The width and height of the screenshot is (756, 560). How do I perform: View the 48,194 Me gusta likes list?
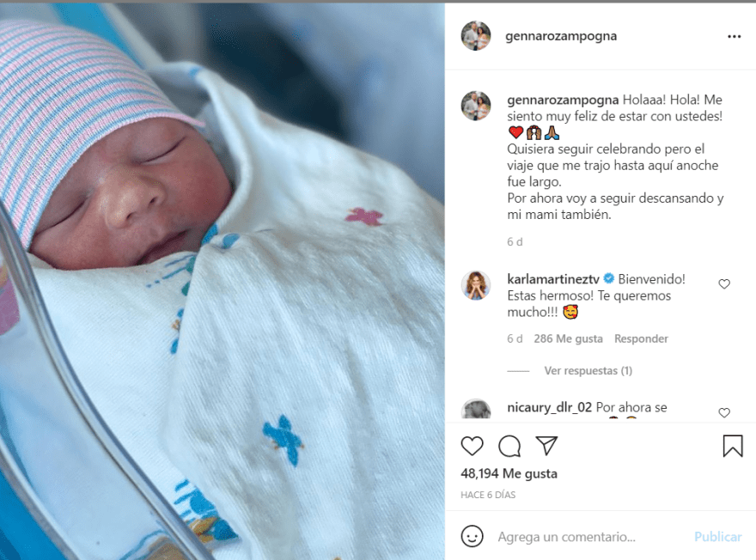click(509, 474)
